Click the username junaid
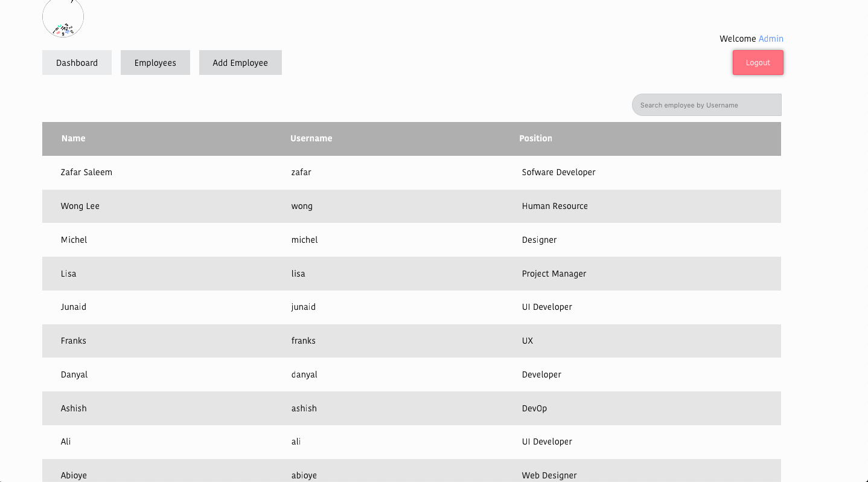The image size is (868, 482). (303, 307)
